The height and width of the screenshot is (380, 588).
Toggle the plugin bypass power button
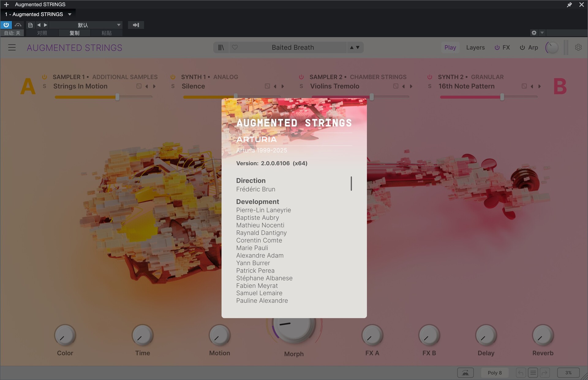6,25
